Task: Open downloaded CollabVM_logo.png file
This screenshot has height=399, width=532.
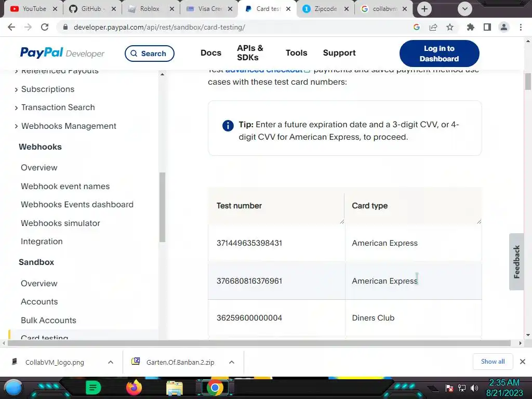Action: 54,362
